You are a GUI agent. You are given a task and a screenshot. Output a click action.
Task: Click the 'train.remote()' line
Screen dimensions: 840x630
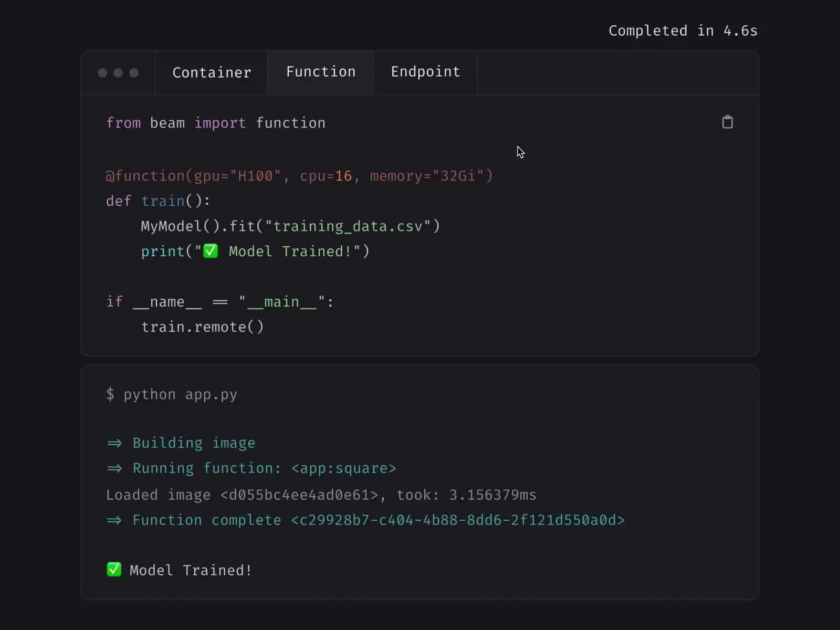pyautogui.click(x=202, y=327)
